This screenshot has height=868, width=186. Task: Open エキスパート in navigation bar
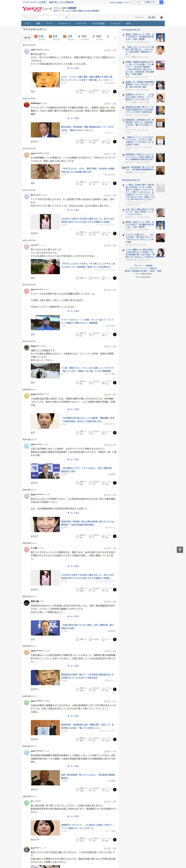point(64,24)
